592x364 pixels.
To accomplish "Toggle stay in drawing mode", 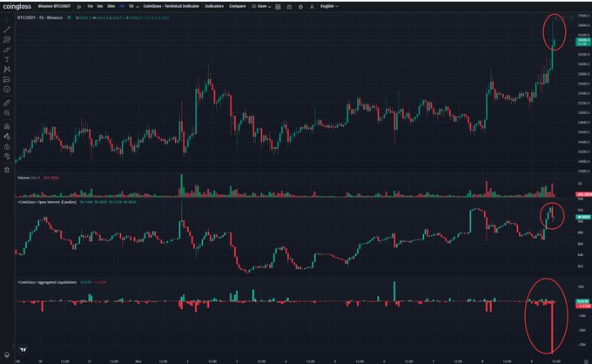I will pos(7,137).
